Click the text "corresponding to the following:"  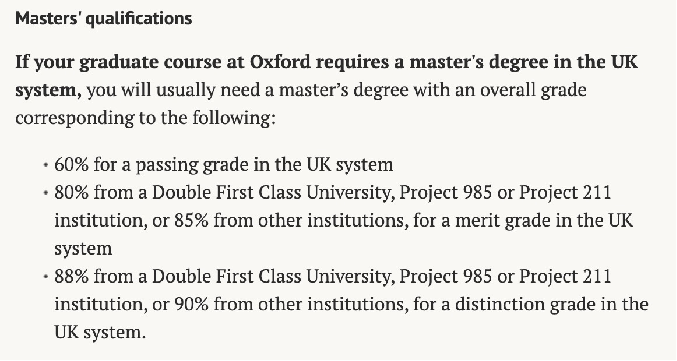146,118
